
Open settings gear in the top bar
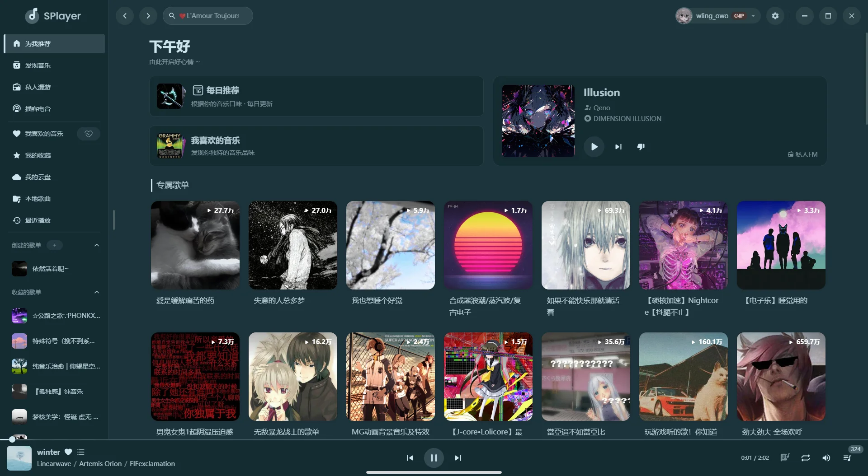(x=775, y=16)
